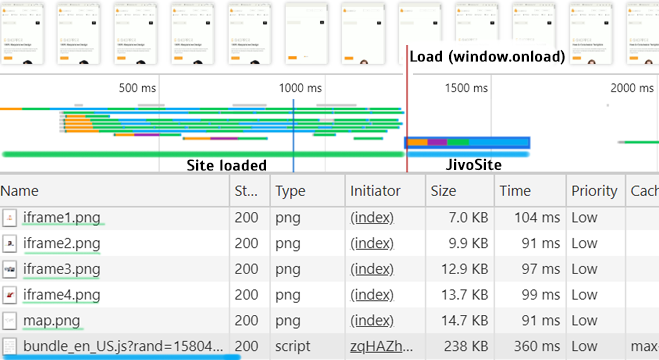
Task: Select the first filmstrip screenshot thumbnail
Action: (22, 34)
